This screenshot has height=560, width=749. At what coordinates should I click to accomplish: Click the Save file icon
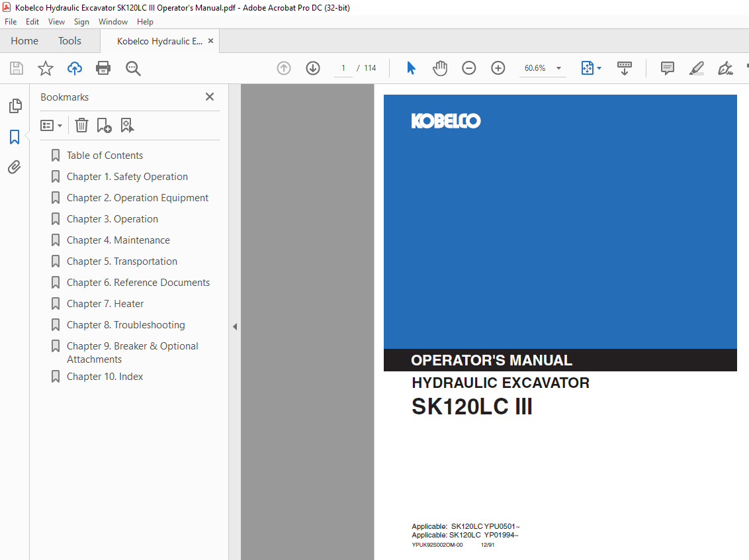click(x=17, y=68)
